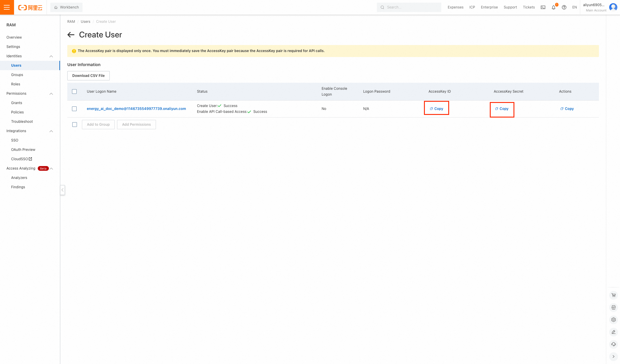The width and height of the screenshot is (620, 364).
Task: Click the Cloud Shell terminal icon
Action: [x=543, y=7]
